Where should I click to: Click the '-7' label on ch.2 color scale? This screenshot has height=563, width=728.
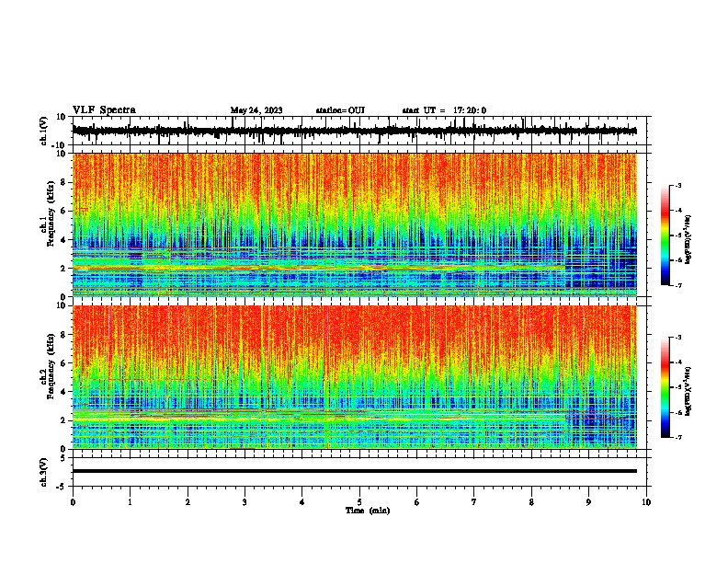(x=677, y=437)
